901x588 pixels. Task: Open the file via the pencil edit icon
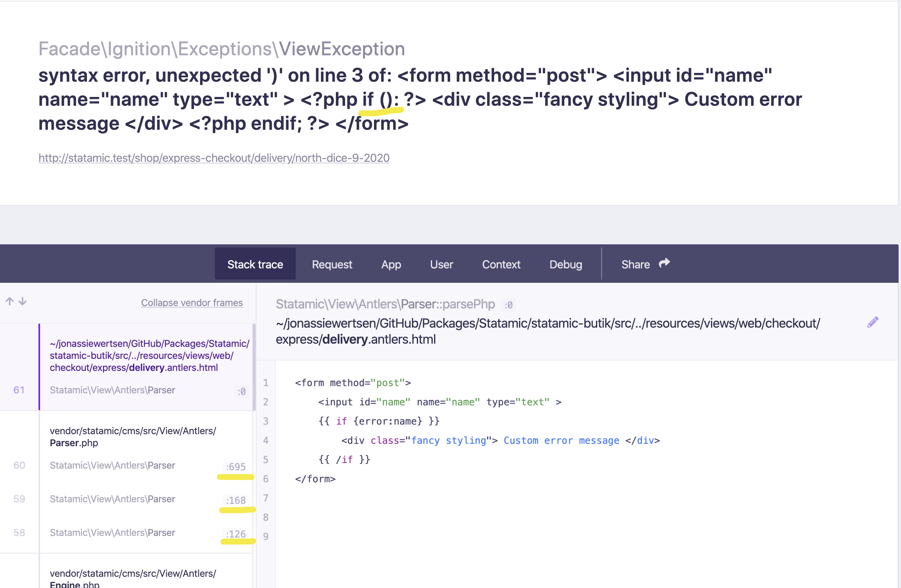873,321
